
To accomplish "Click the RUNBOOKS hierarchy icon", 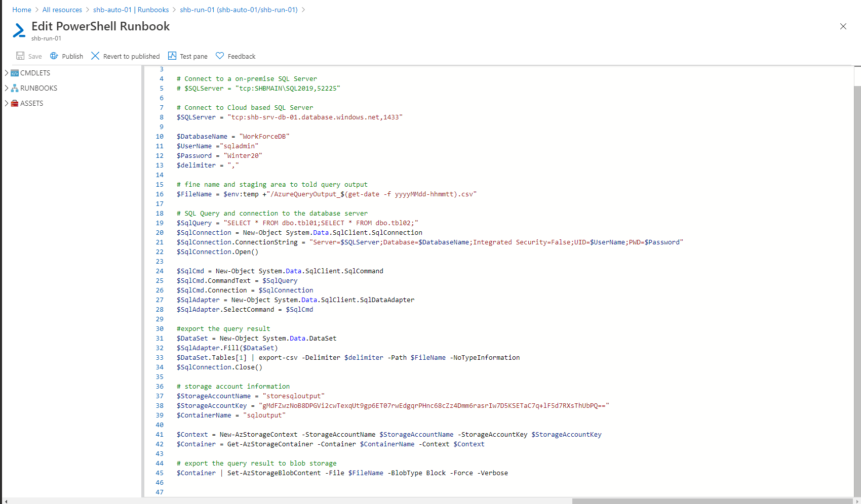I will click(x=14, y=88).
